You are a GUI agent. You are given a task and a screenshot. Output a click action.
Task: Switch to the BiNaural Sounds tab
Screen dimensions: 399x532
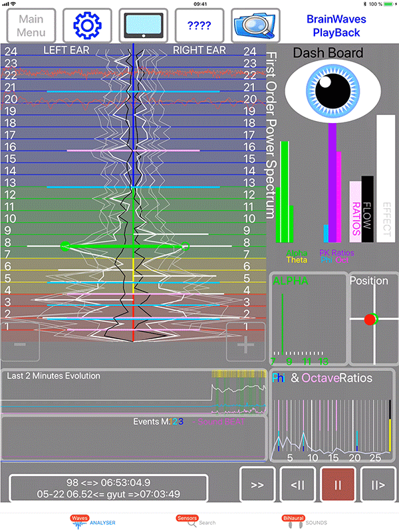[305, 521]
